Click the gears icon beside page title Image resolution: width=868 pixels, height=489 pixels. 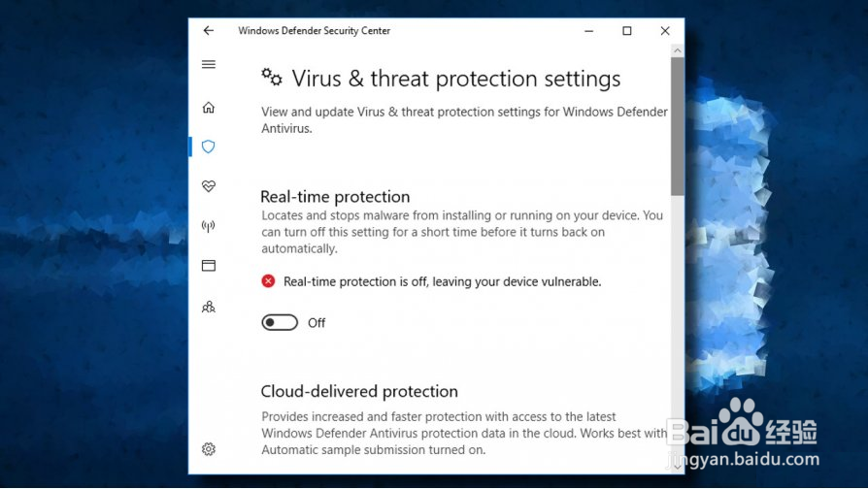[x=272, y=78]
